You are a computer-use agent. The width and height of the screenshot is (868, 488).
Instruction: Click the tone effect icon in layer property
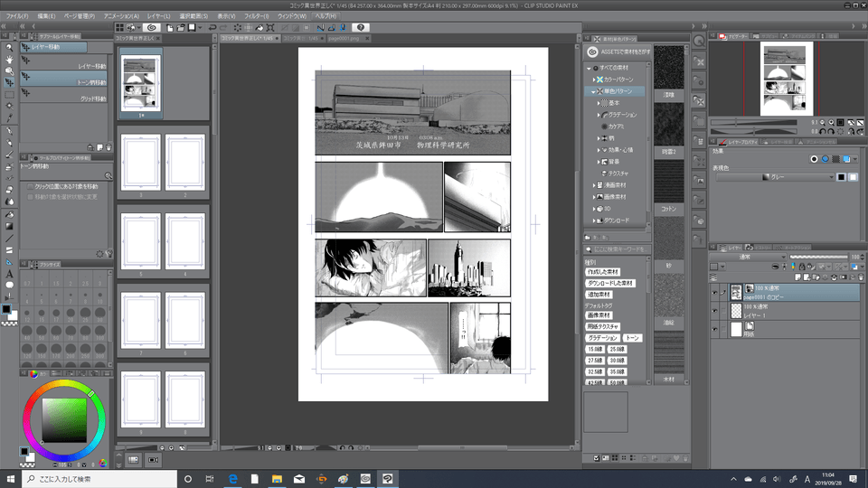tap(835, 159)
